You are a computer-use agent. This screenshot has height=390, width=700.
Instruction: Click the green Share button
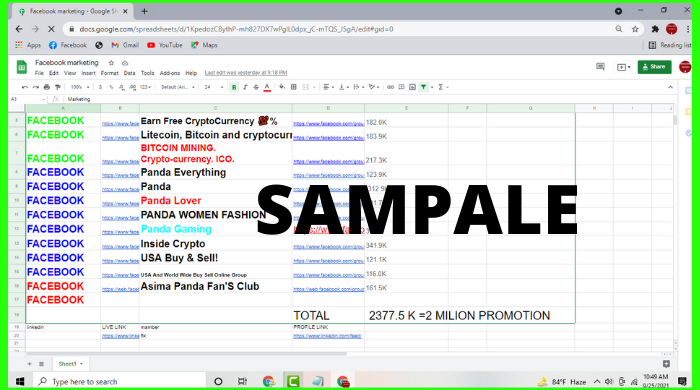click(x=654, y=67)
